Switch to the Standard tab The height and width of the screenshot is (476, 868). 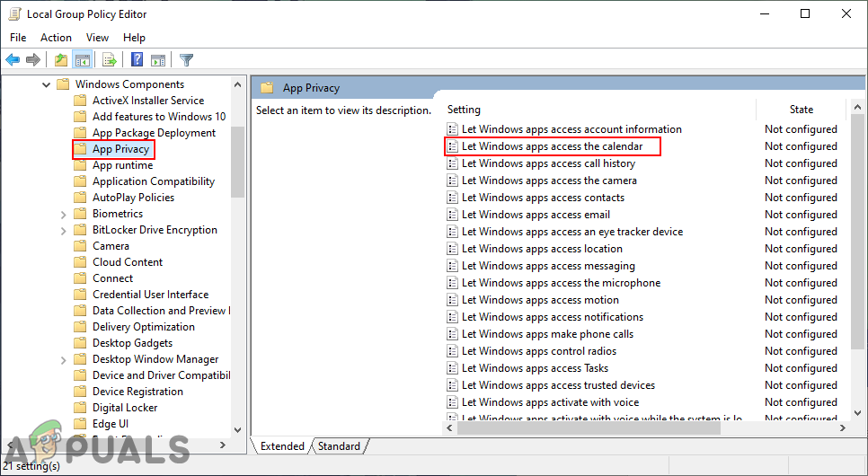[x=339, y=446]
